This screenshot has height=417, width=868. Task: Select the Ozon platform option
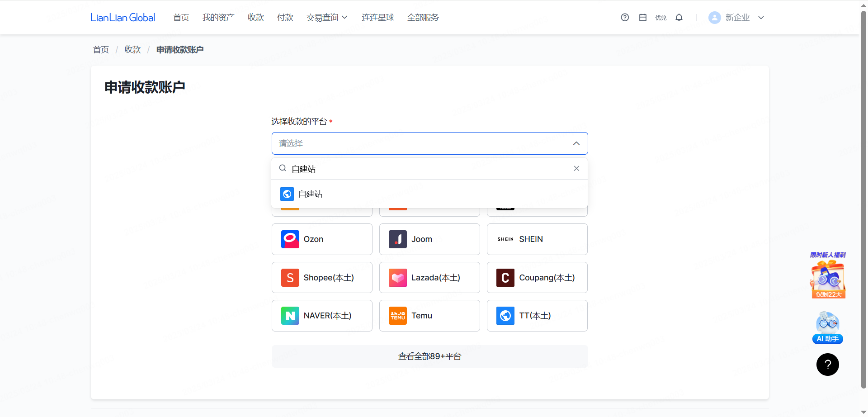[322, 239]
